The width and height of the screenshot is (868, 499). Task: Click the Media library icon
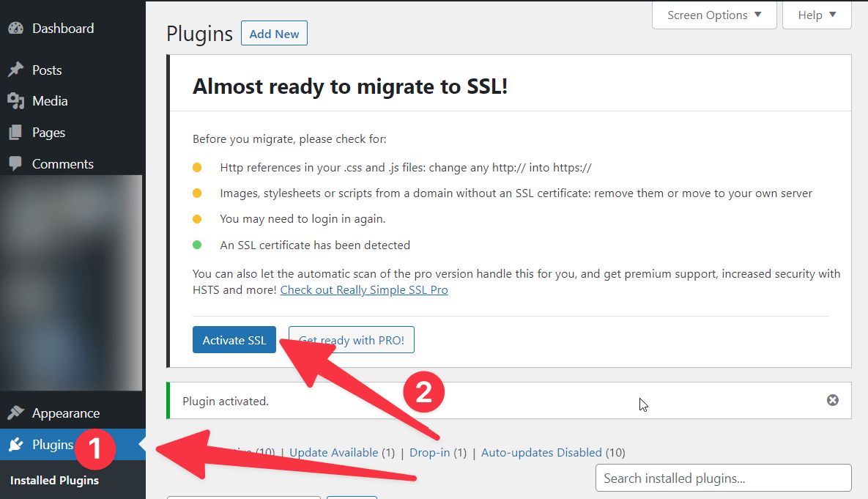click(x=16, y=101)
